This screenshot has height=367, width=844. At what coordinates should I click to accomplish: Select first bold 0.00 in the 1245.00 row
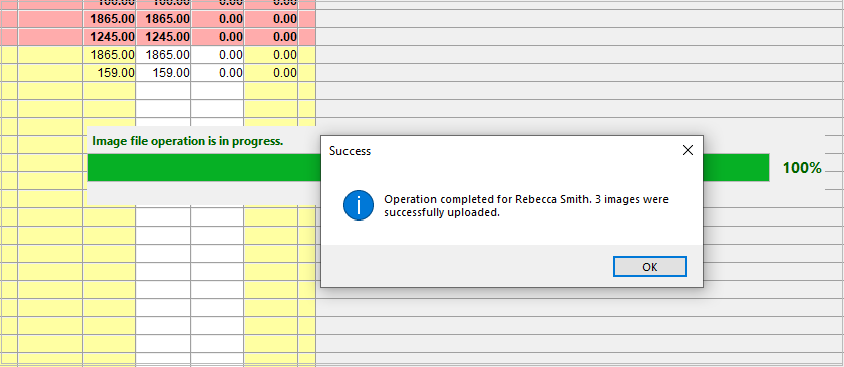pyautogui.click(x=217, y=37)
